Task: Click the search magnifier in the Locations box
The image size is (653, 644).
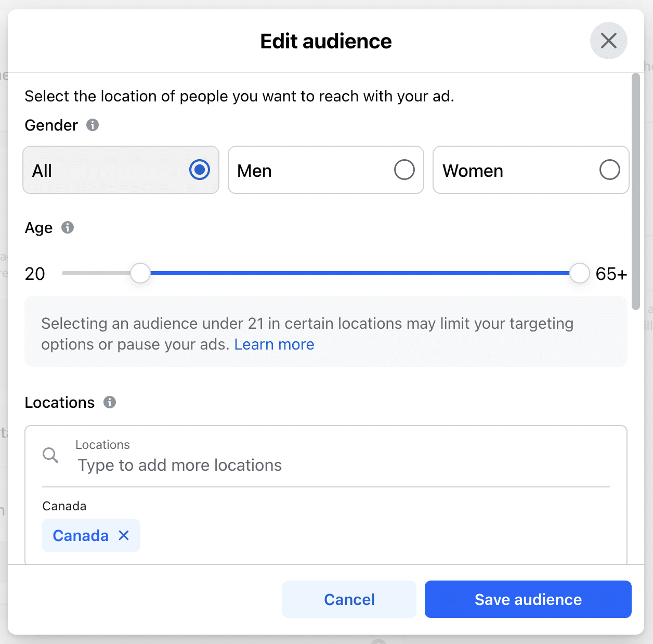Action: coord(50,455)
